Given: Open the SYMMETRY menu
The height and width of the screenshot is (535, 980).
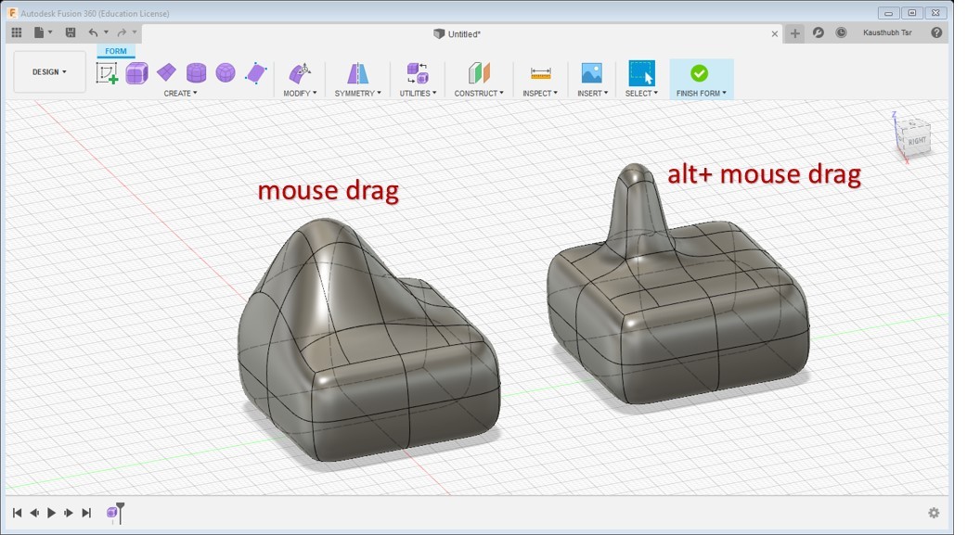Looking at the screenshot, I should point(357,93).
